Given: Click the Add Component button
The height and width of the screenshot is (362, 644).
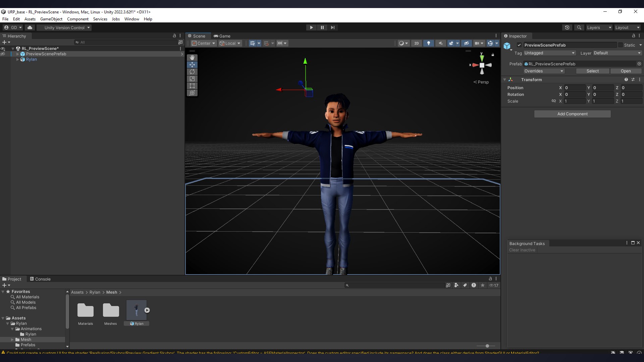Looking at the screenshot, I should click(x=572, y=114).
